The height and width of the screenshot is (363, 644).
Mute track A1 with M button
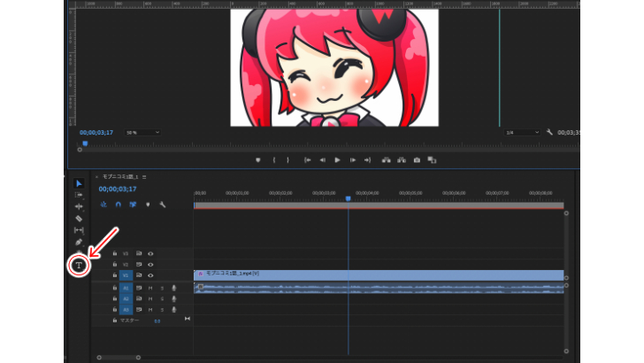point(150,288)
